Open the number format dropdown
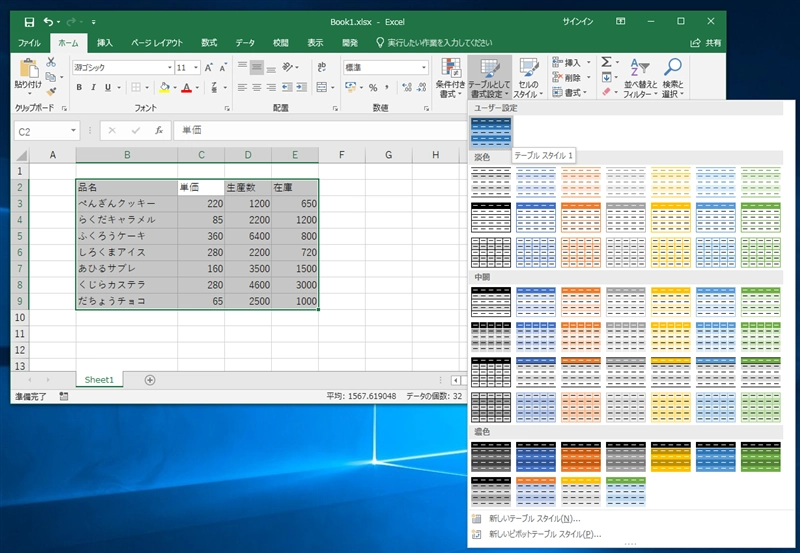The height and width of the screenshot is (553, 800). coord(423,67)
